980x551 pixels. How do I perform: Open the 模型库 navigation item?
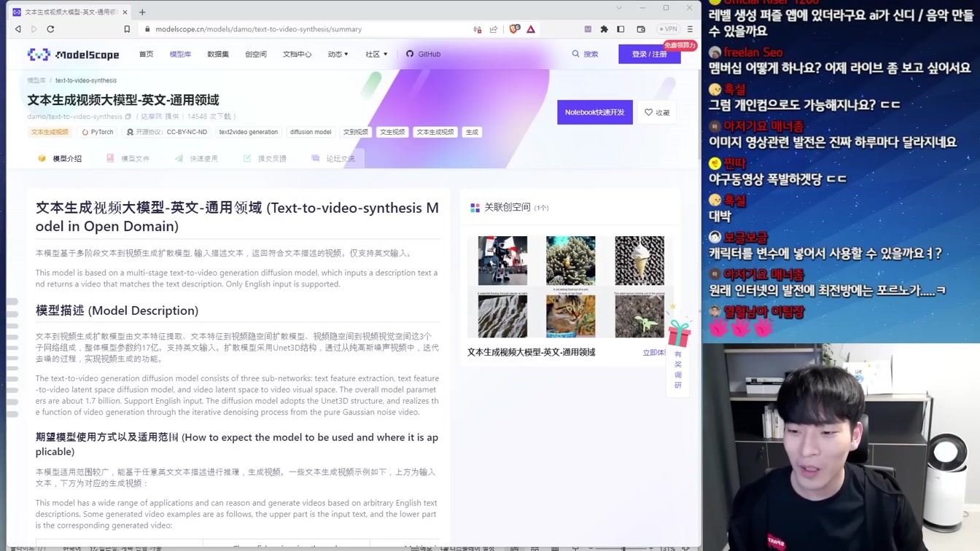coord(180,54)
